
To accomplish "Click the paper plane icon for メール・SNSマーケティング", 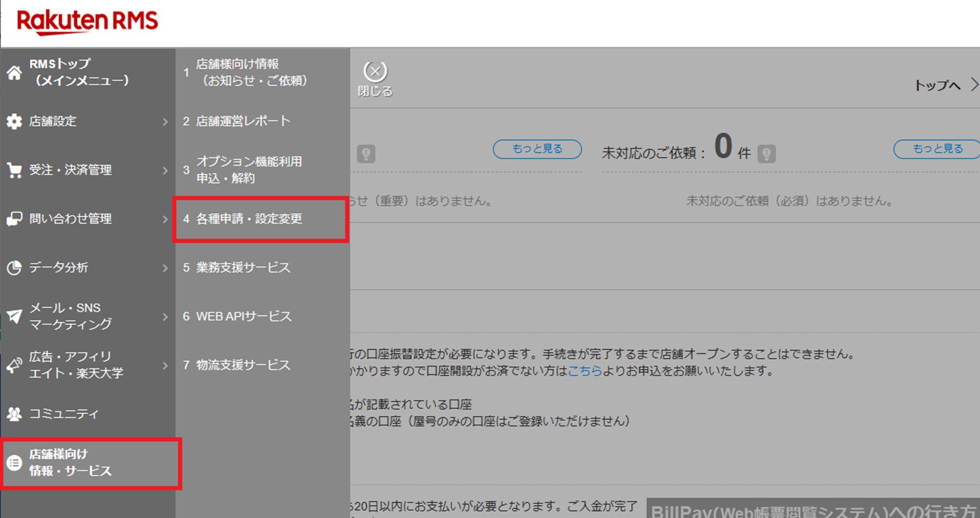I will (x=15, y=316).
